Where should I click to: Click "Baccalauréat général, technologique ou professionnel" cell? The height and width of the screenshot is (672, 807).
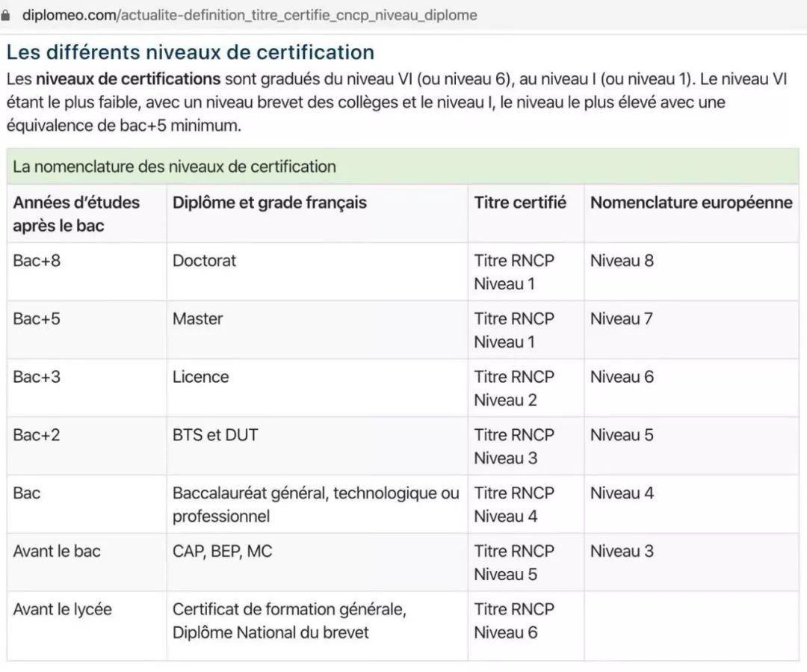[x=317, y=505]
